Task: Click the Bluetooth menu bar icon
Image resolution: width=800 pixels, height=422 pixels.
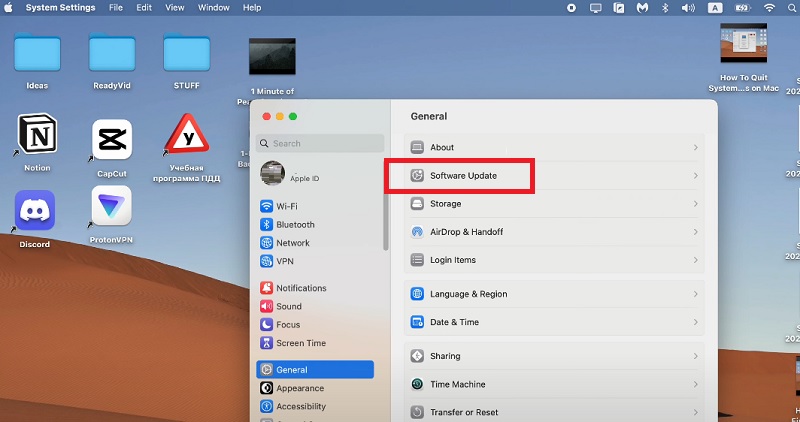Action: (x=665, y=8)
